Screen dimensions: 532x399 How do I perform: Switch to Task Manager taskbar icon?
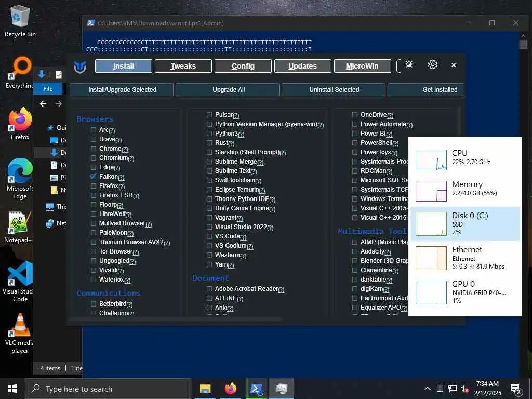tap(282, 389)
